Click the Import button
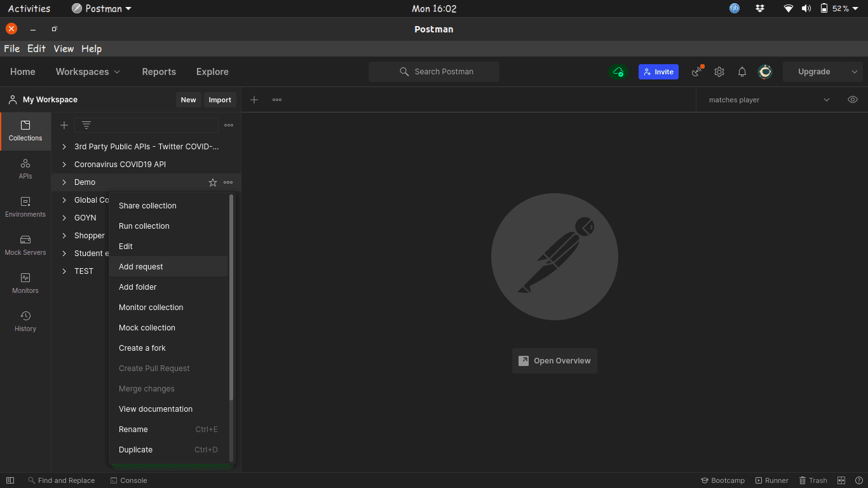This screenshot has height=488, width=868. tap(220, 100)
